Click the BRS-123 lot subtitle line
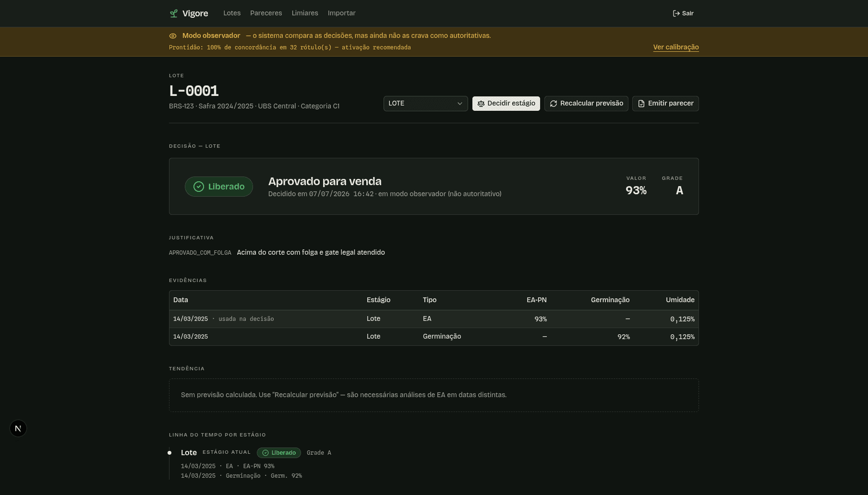 (x=254, y=106)
